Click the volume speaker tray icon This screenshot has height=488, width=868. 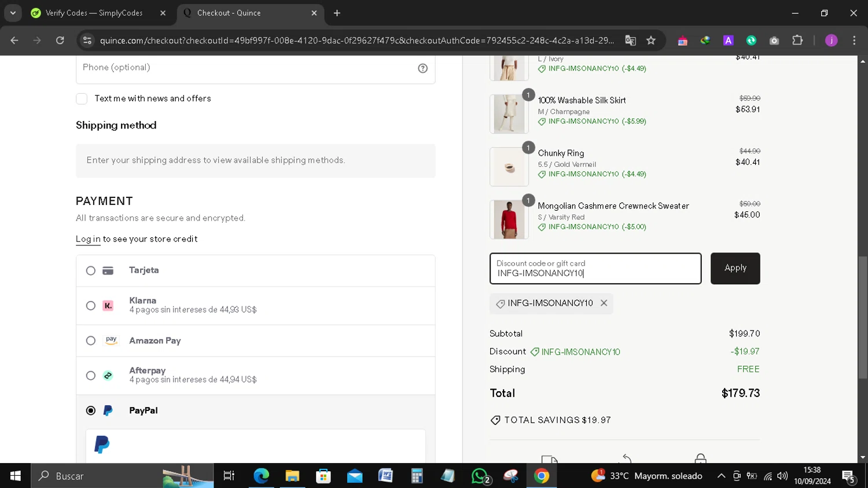click(x=782, y=476)
